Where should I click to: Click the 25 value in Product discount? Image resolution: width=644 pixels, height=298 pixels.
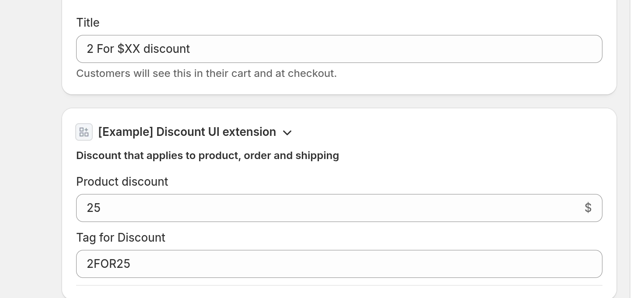coord(94,208)
